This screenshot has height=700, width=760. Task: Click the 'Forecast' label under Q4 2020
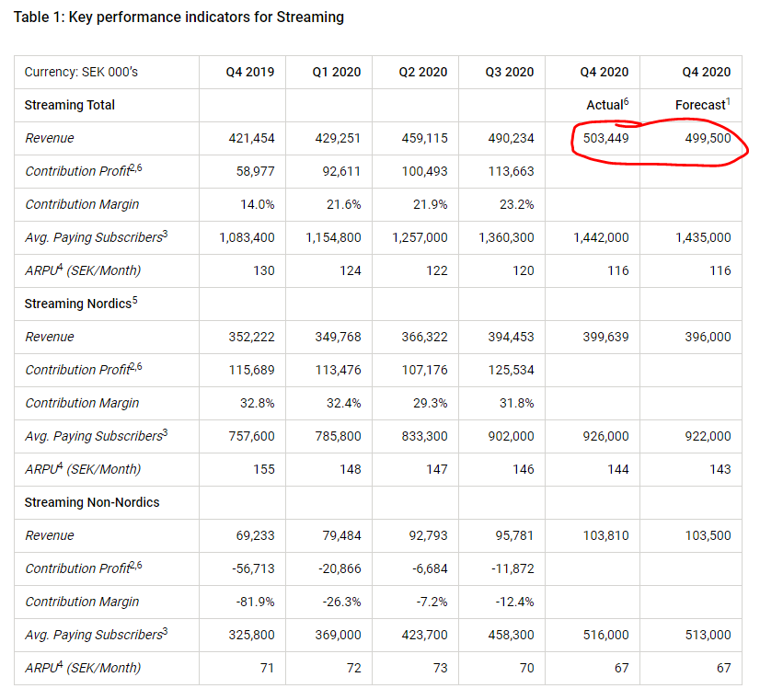coord(700,105)
